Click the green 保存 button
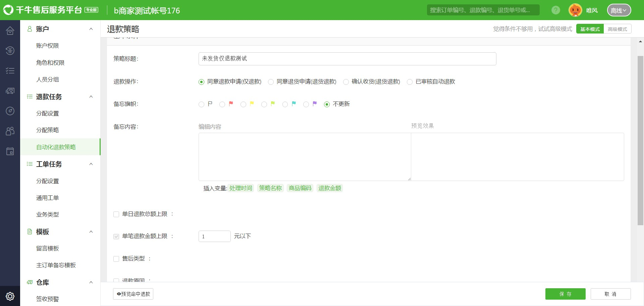The width and height of the screenshot is (644, 306). tap(565, 294)
